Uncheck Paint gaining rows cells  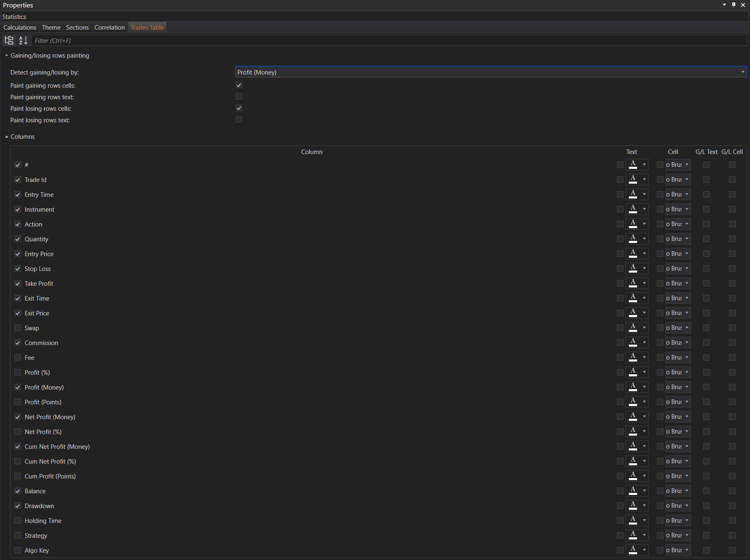coord(239,85)
